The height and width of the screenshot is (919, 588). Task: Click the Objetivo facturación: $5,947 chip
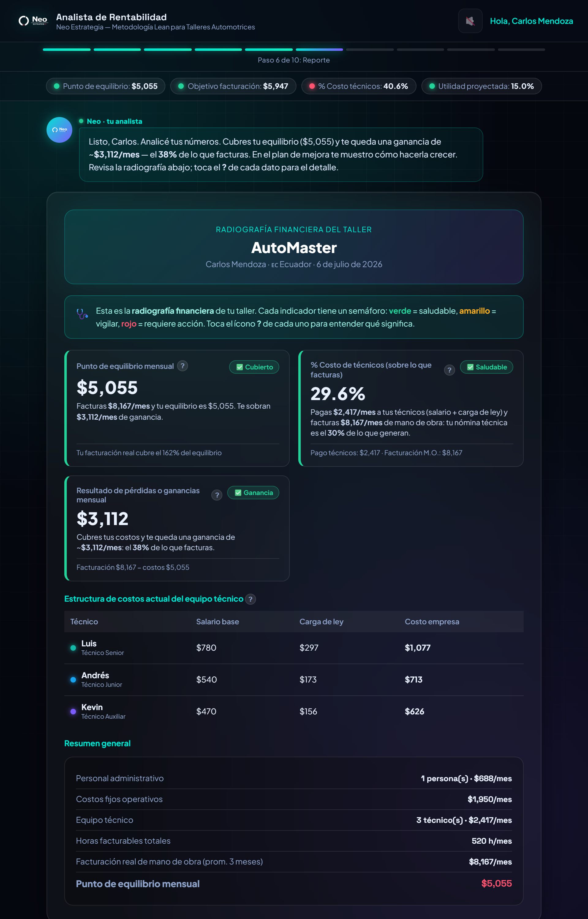click(233, 86)
